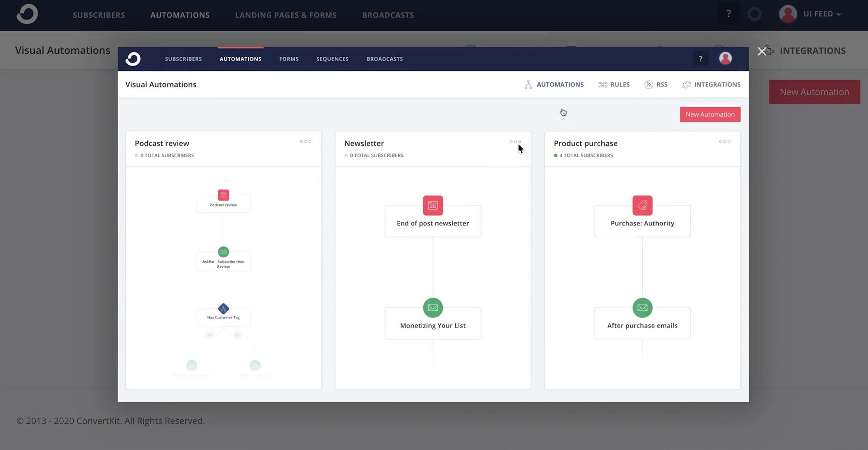
Task: Click help question mark in background bar
Action: (x=729, y=14)
